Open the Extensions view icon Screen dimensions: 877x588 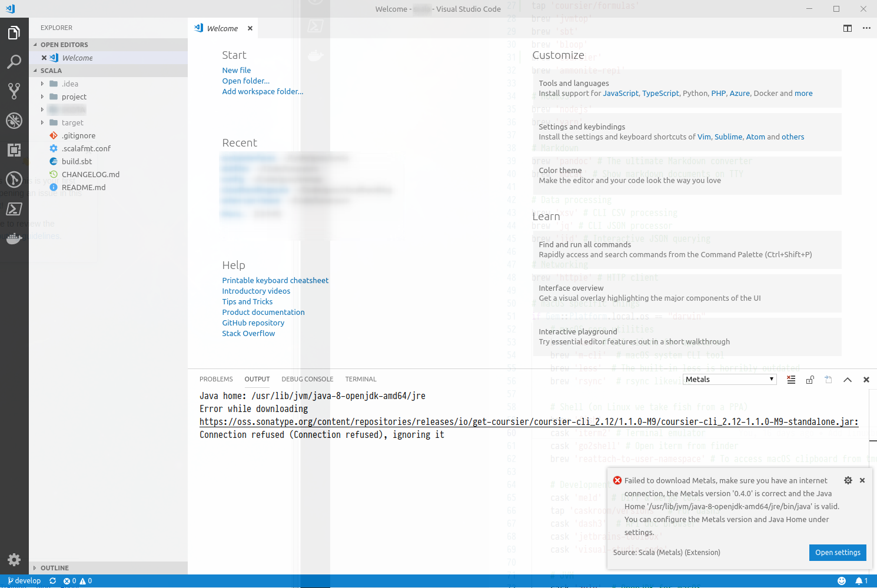click(x=14, y=150)
